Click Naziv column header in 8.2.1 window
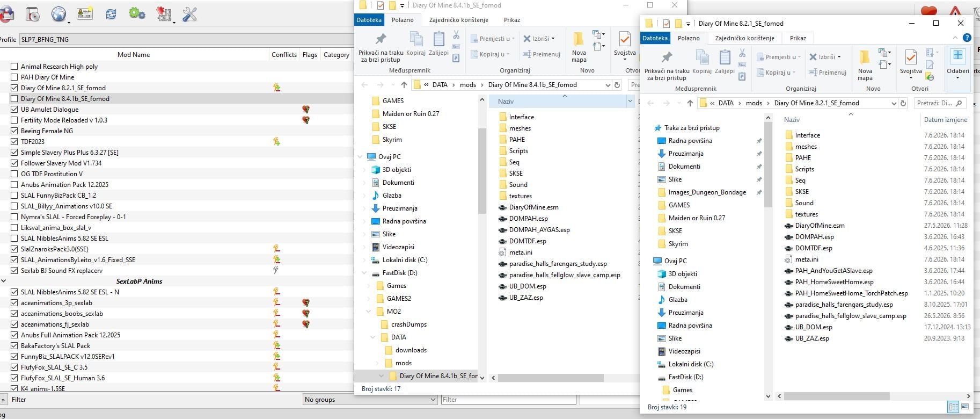Viewport: 980px width, 419px height. (x=849, y=120)
